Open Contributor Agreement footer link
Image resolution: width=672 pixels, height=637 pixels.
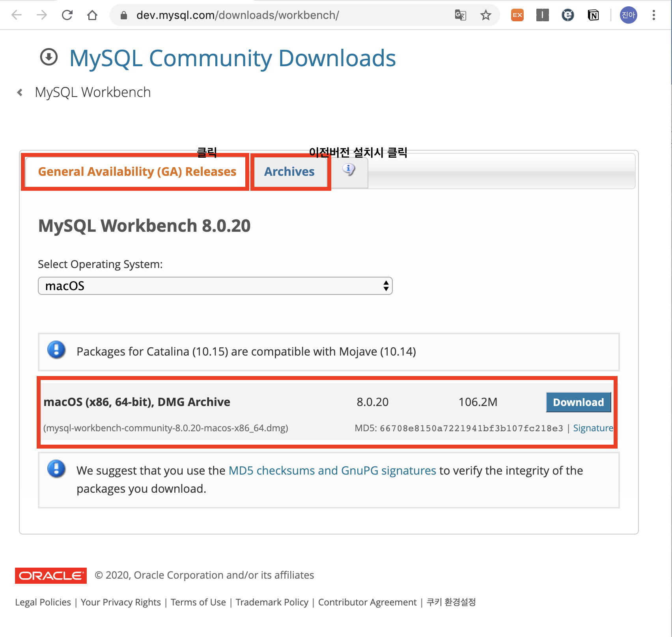click(367, 602)
